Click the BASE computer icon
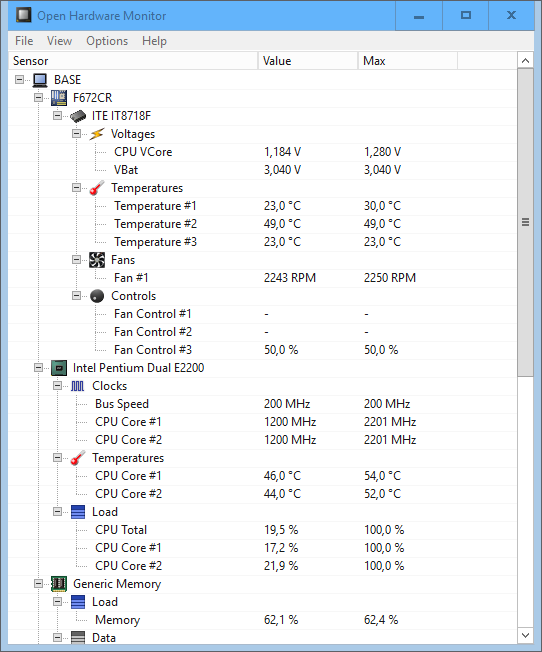Screen dimensions: 542x652 [x=40, y=80]
